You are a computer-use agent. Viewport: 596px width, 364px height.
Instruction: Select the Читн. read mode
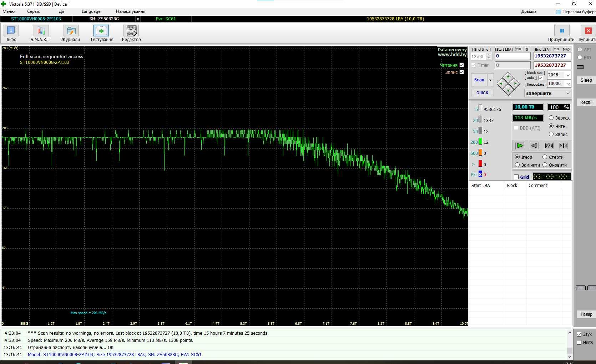pyautogui.click(x=551, y=126)
